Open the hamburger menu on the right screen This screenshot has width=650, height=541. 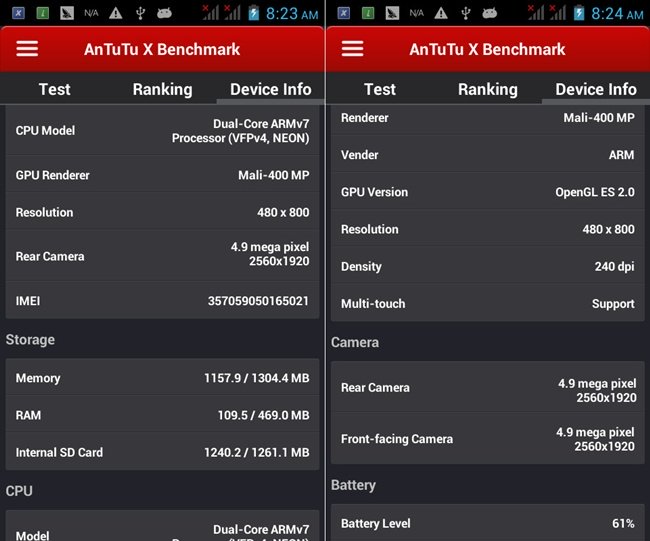[x=352, y=49]
